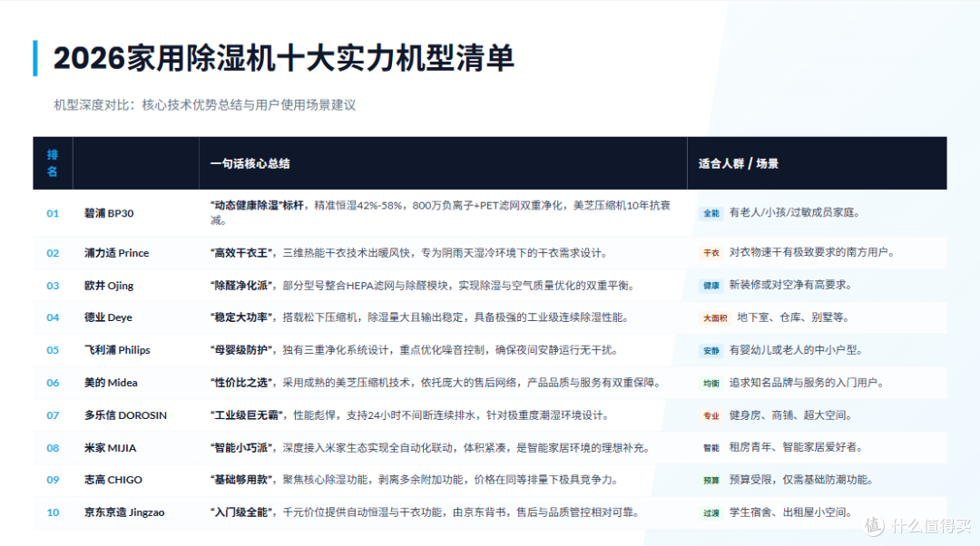Click the 米家 MIJIA model name
980x546 pixels.
click(x=110, y=448)
